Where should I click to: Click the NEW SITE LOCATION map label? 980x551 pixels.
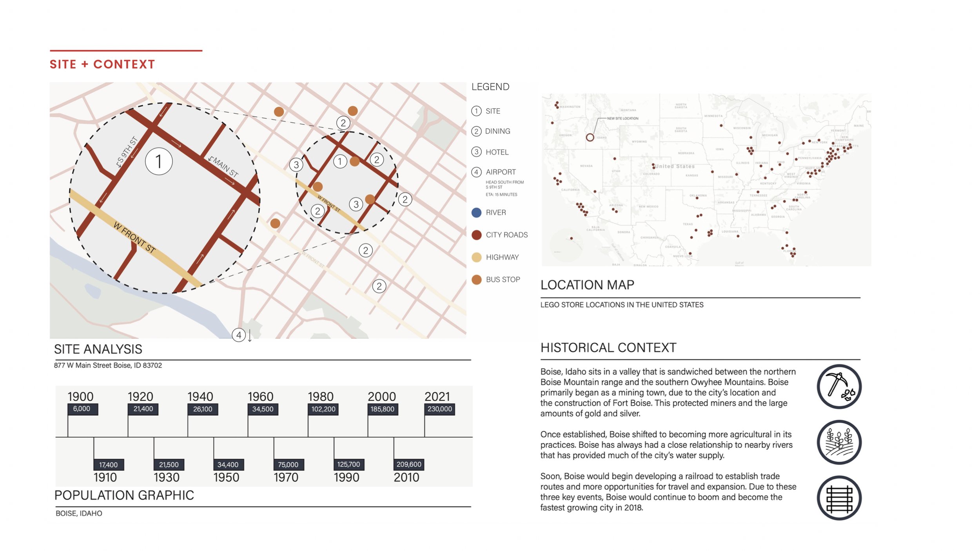pyautogui.click(x=622, y=118)
